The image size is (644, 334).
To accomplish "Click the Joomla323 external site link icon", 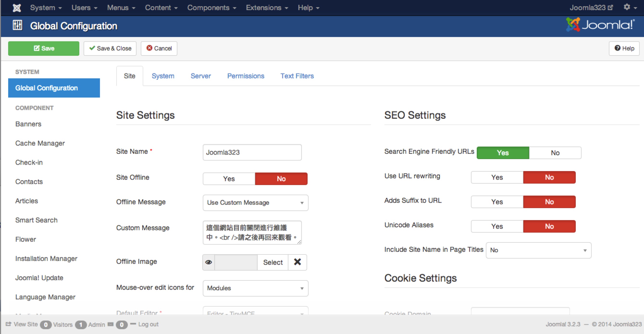I will pyautogui.click(x=610, y=7).
